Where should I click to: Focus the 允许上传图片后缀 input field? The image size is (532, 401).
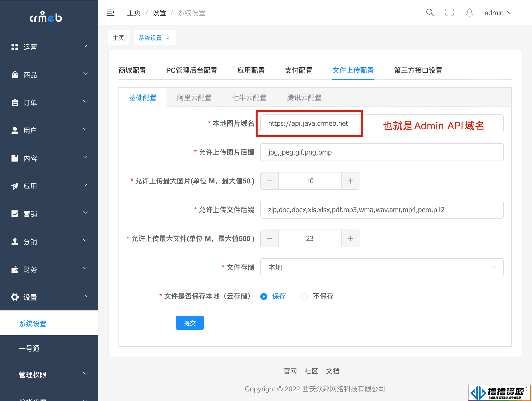[382, 152]
